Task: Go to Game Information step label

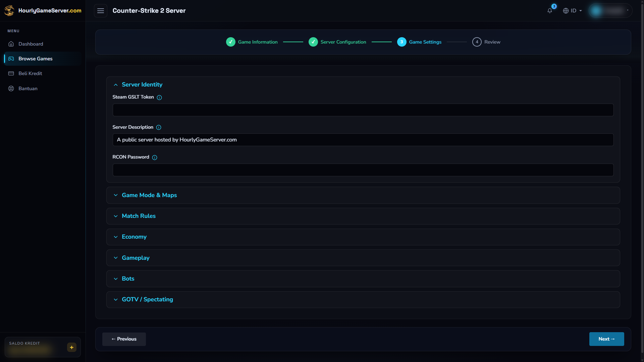Action: pyautogui.click(x=258, y=42)
